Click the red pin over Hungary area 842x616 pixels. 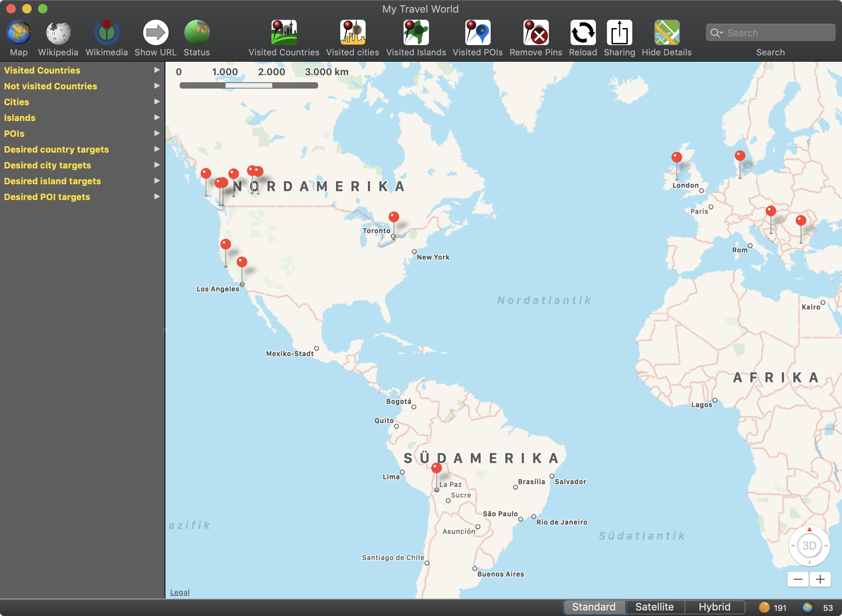(771, 211)
